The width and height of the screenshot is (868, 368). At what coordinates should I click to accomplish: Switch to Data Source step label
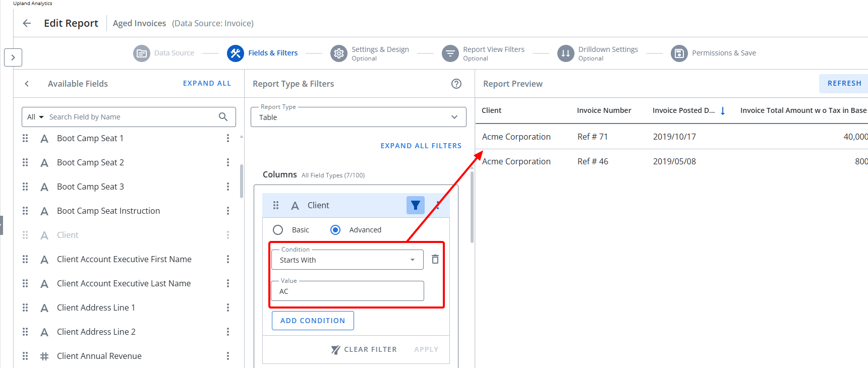[174, 53]
